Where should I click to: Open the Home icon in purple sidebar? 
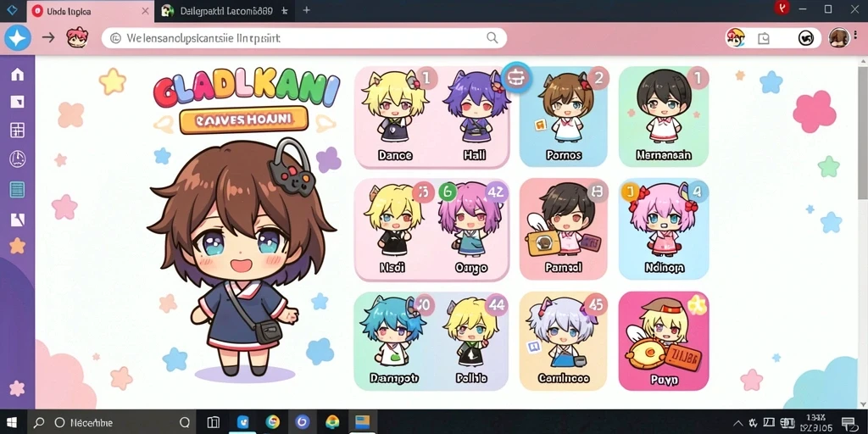tap(18, 75)
